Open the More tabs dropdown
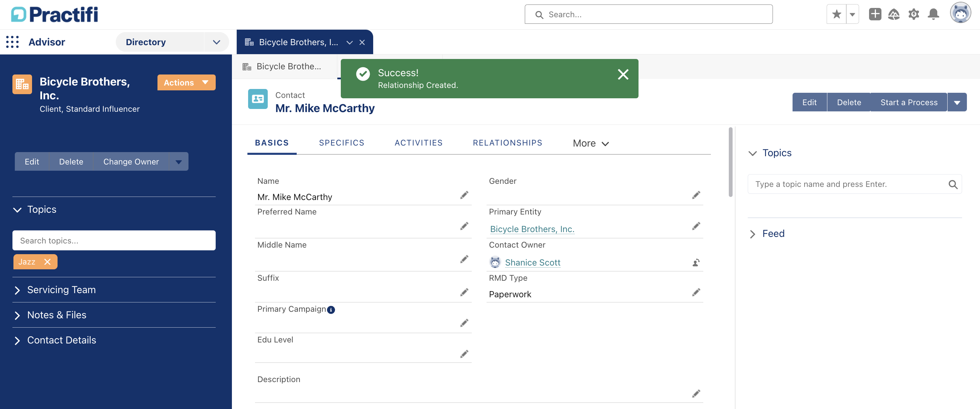The height and width of the screenshot is (409, 980). click(x=591, y=143)
